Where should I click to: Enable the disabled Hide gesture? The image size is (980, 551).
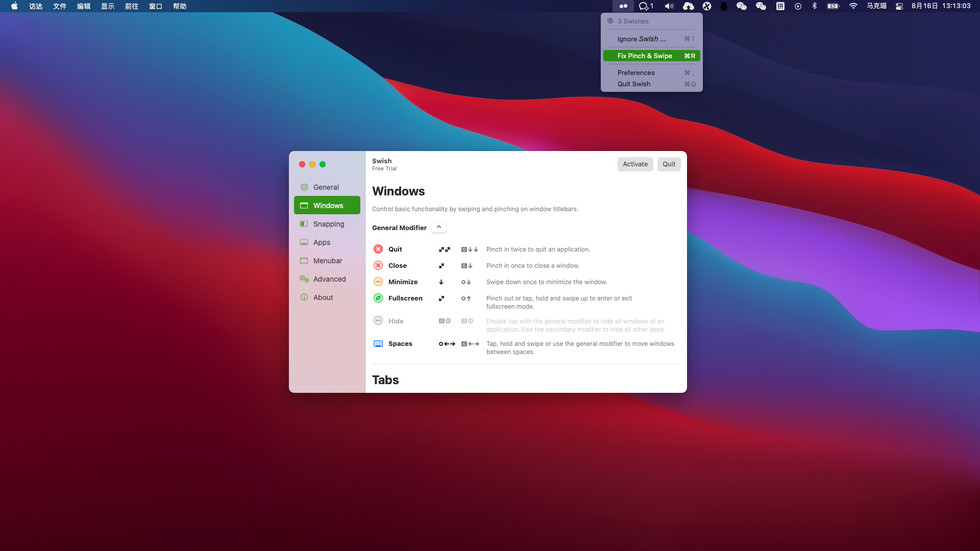378,321
